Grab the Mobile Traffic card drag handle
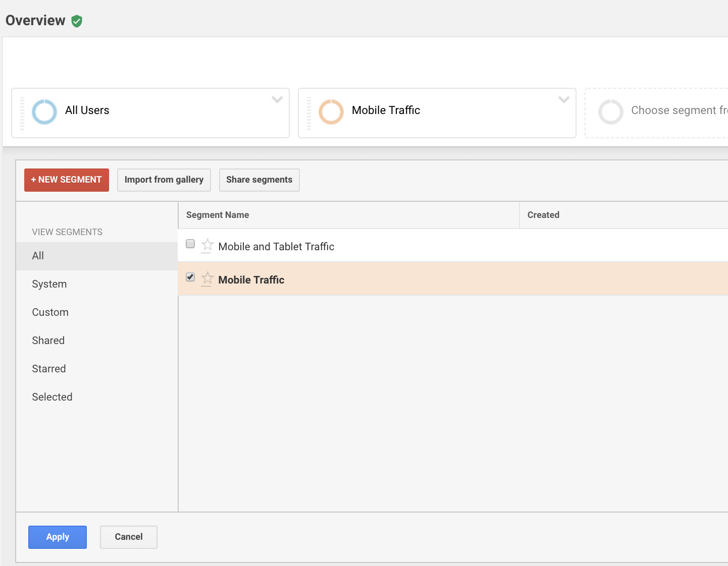 point(309,114)
